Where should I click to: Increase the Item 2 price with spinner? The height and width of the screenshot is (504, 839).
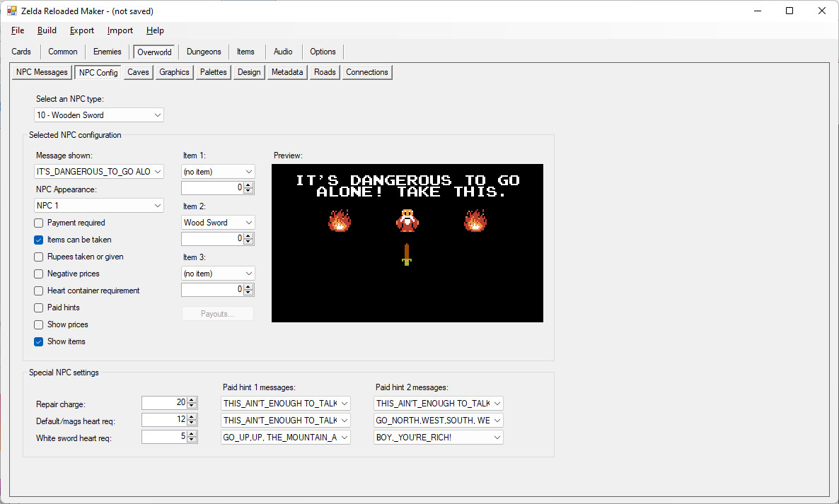click(248, 235)
